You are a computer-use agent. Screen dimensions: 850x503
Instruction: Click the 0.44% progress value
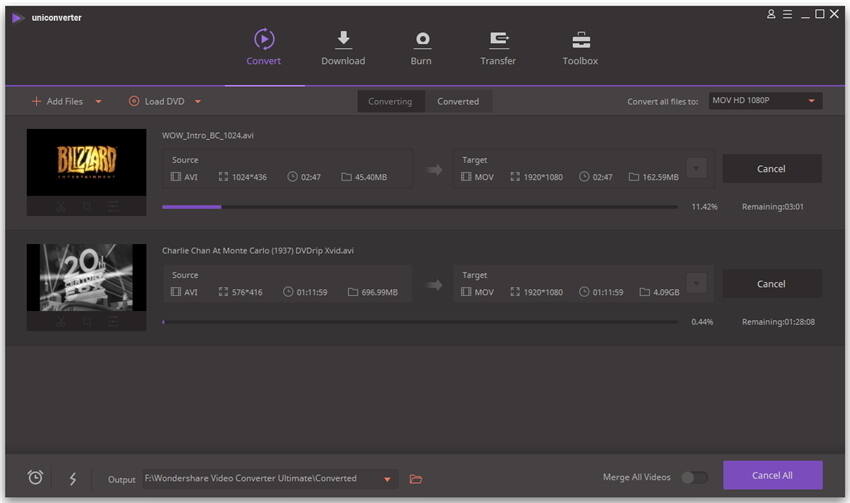pyautogui.click(x=702, y=322)
